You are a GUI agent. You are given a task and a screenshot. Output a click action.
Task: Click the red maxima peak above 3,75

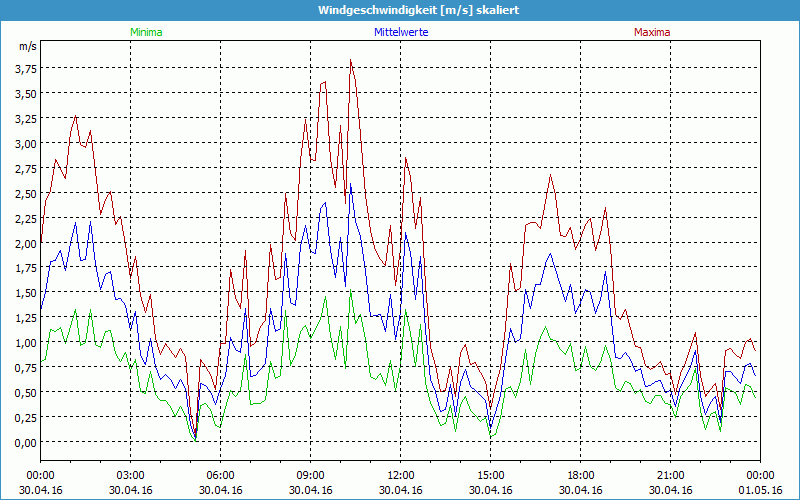(x=351, y=61)
